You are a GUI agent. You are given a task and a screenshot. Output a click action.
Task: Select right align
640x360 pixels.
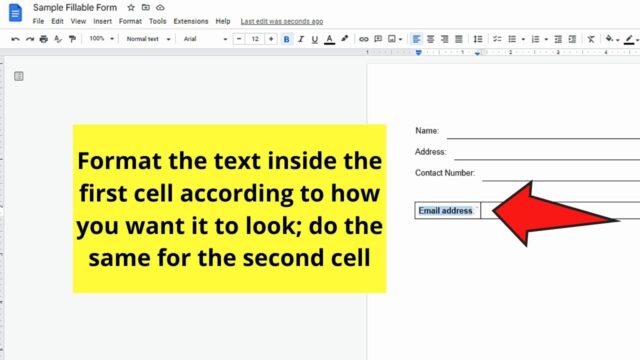[x=444, y=39]
